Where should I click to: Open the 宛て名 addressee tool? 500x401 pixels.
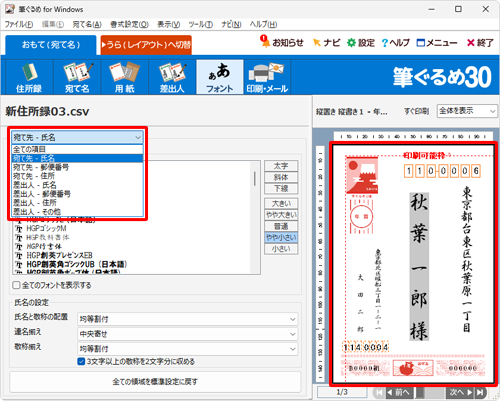(x=77, y=77)
